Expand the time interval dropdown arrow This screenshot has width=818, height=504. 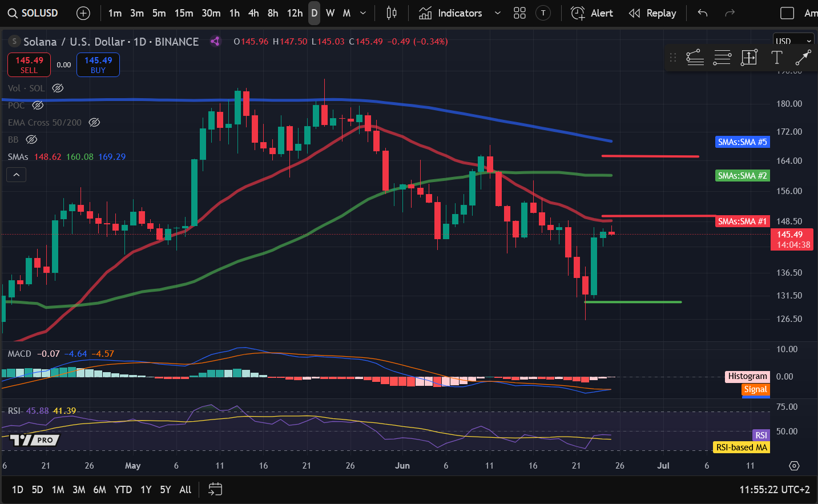[363, 13]
